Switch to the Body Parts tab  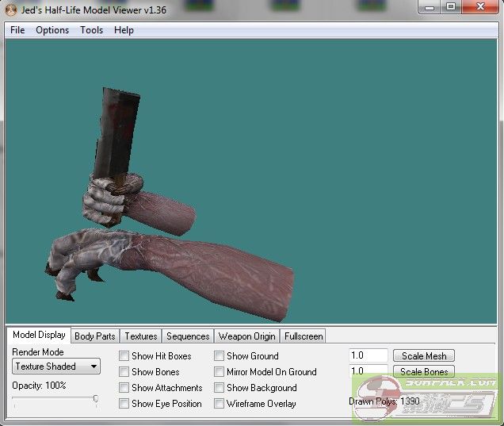94,336
